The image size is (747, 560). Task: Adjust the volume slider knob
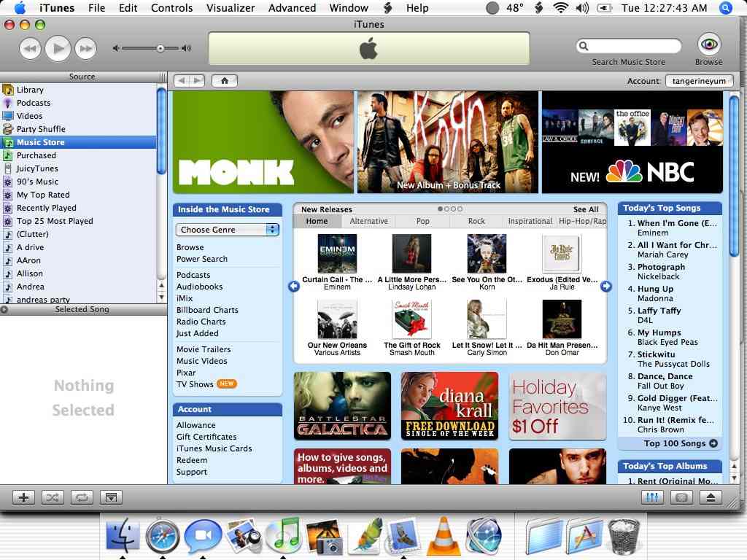click(160, 48)
